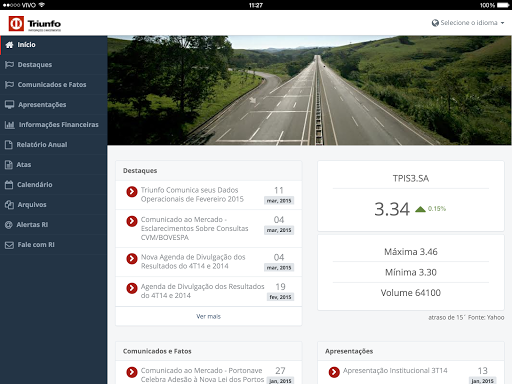Open Apresentação Institucional 3T14 item
512x384 pixels.
(x=395, y=370)
